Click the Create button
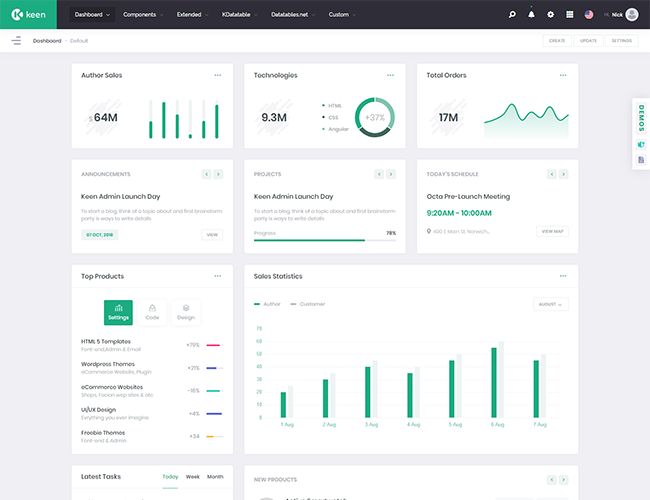 (x=557, y=41)
